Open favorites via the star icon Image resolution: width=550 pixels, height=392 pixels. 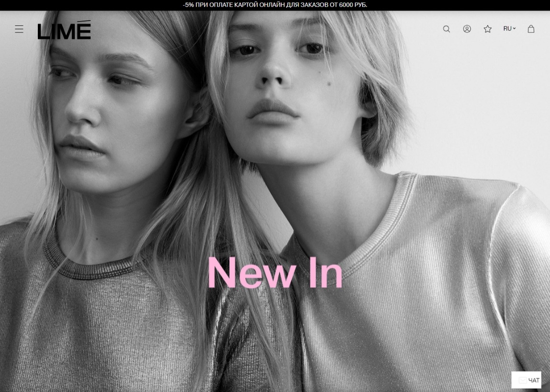488,29
